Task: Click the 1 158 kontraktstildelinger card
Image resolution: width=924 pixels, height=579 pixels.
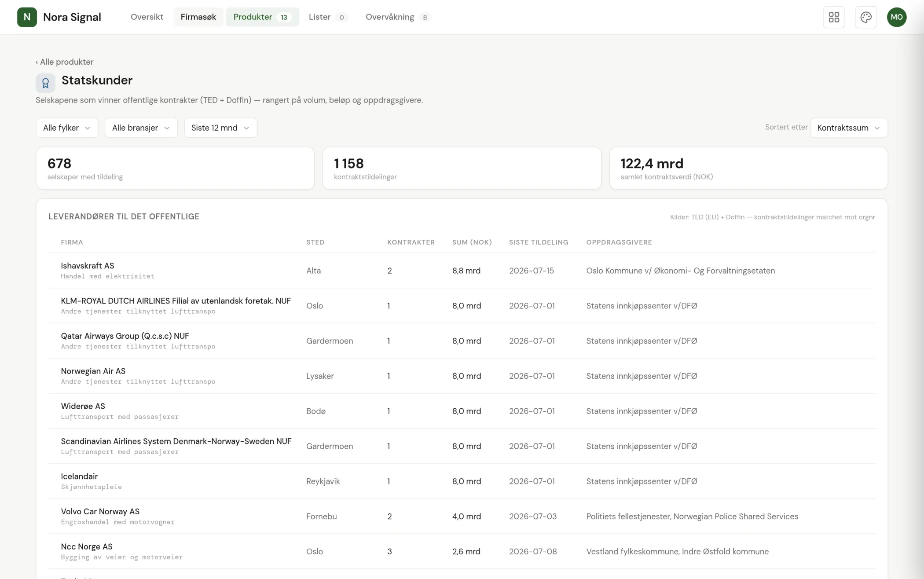Action: click(x=462, y=168)
